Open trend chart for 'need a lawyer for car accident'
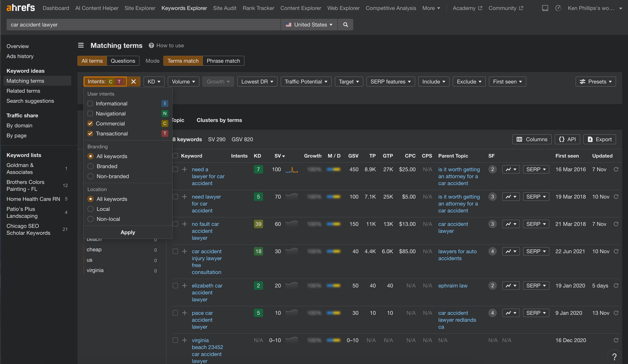Viewport: 628px width, 364px height. [511, 169]
